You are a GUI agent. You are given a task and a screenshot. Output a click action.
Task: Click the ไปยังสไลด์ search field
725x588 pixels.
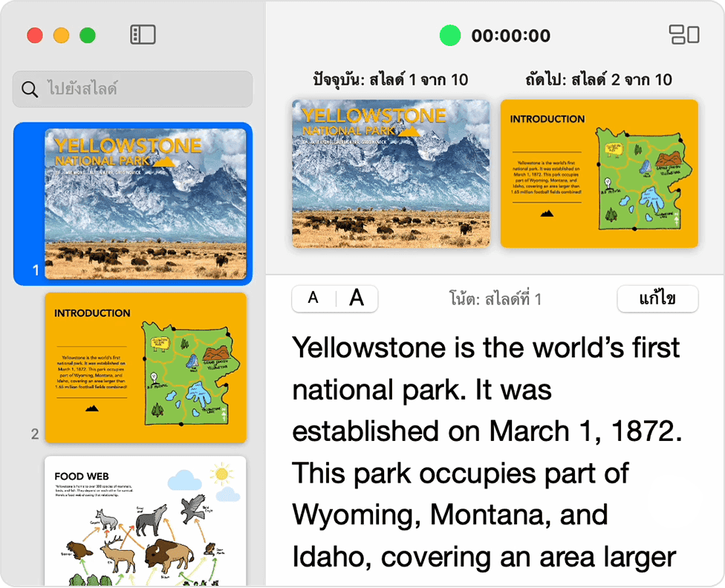coord(141,89)
